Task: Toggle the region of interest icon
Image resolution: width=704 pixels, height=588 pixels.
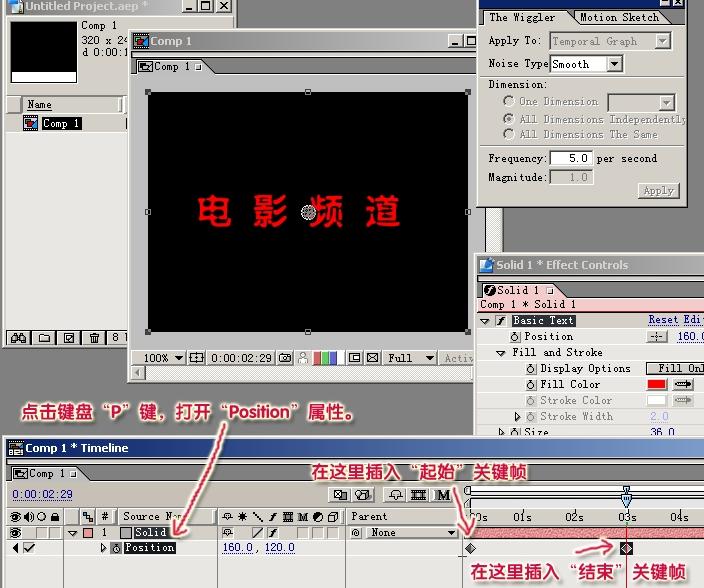Action: coord(354,358)
